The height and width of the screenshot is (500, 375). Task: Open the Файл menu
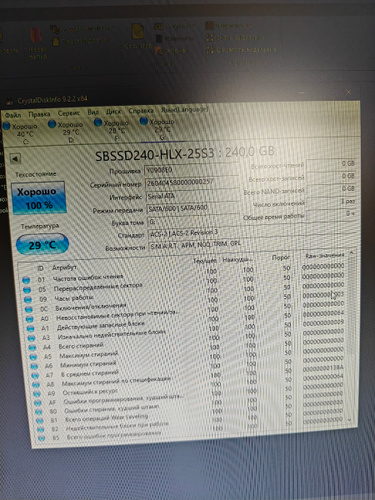point(13,115)
